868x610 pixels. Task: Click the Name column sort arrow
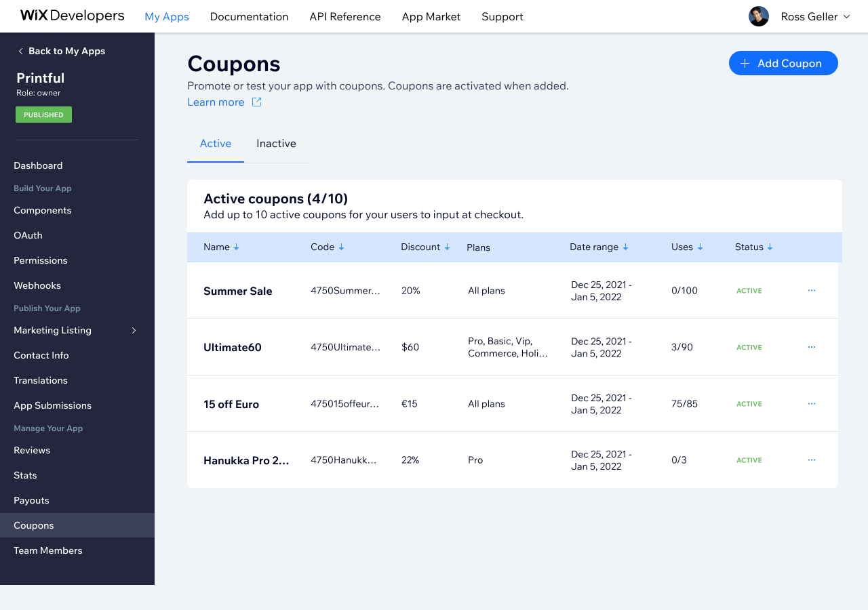coord(237,247)
